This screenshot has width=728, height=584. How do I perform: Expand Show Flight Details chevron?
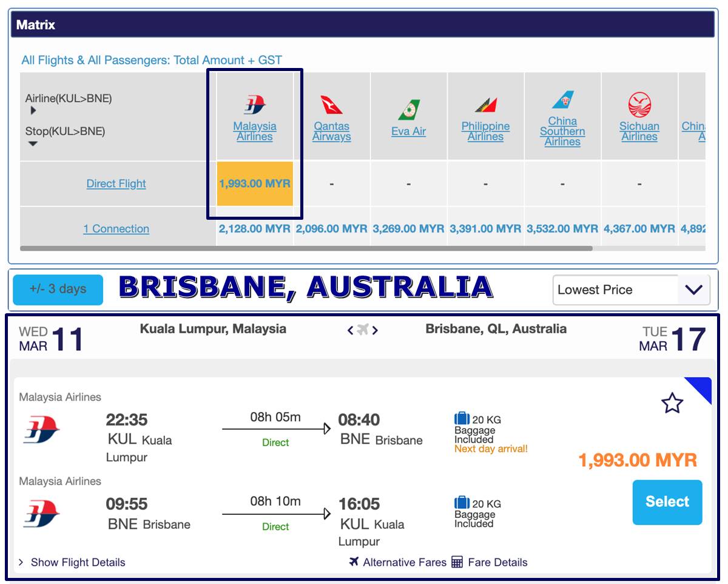pos(21,562)
